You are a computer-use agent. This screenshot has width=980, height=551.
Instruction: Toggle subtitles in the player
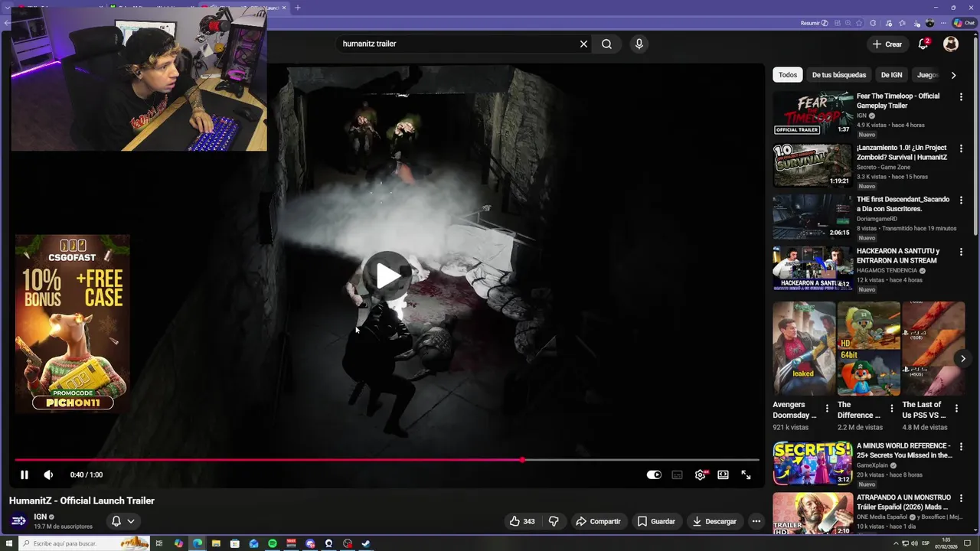(677, 474)
